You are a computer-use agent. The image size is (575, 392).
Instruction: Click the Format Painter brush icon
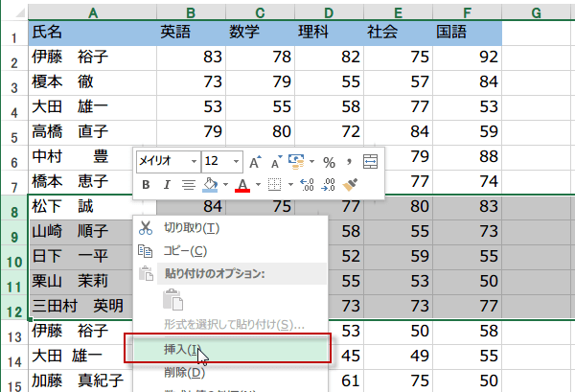tap(350, 185)
